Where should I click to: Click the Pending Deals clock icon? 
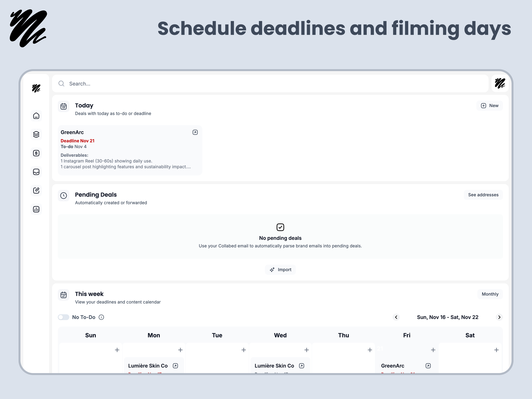tap(63, 195)
